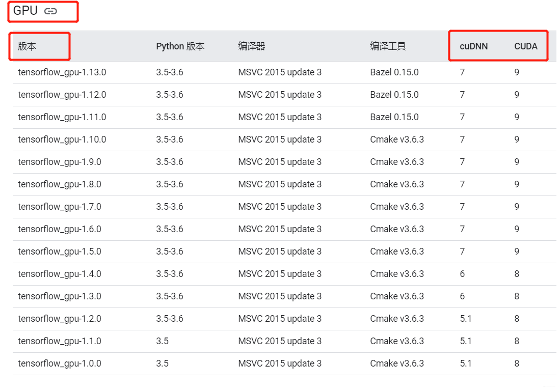Screen dimensions: 560x392
Task: Click cuDNN value 7 in tensorflow_gpu-1.13.0 row
Action: click(x=462, y=72)
